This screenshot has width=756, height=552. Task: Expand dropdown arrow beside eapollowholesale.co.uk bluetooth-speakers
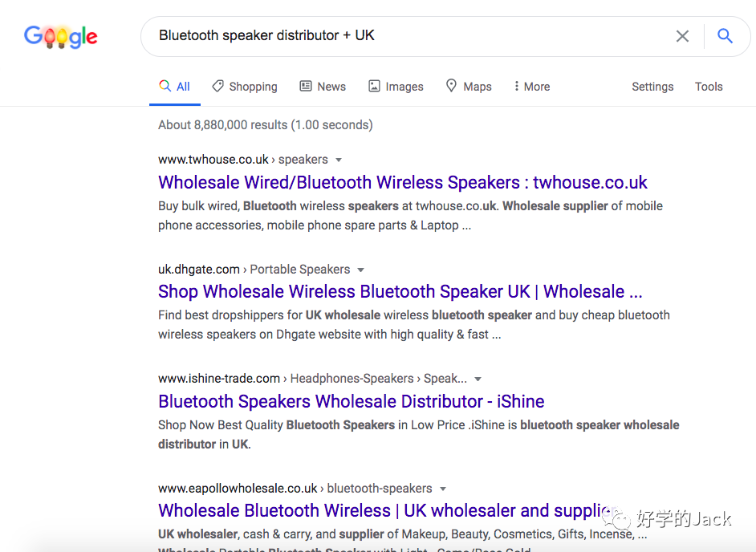click(x=443, y=489)
